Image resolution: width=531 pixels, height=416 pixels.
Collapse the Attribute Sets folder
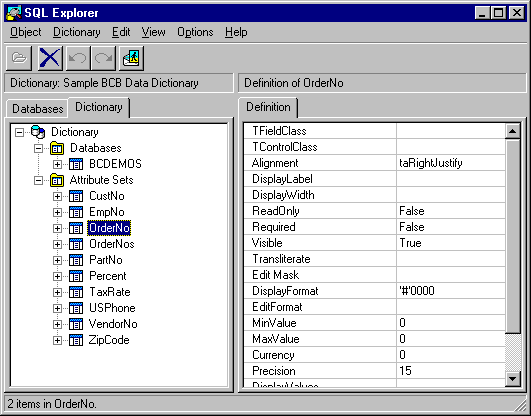(39, 180)
